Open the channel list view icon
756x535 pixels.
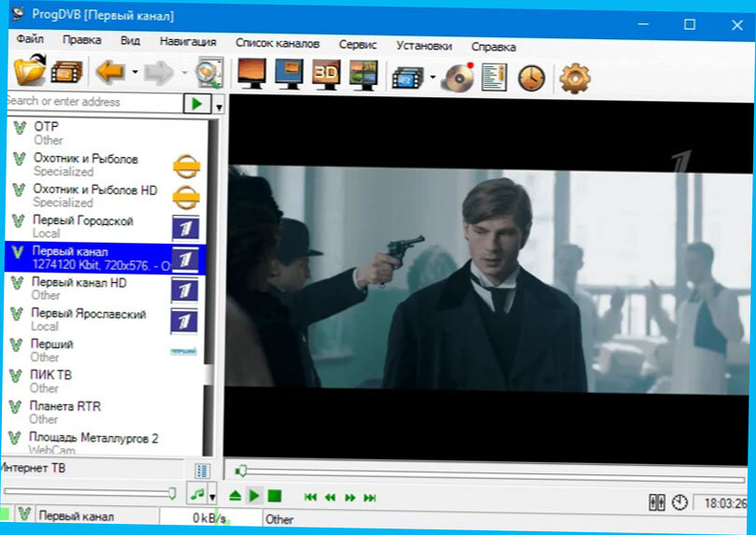point(202,471)
